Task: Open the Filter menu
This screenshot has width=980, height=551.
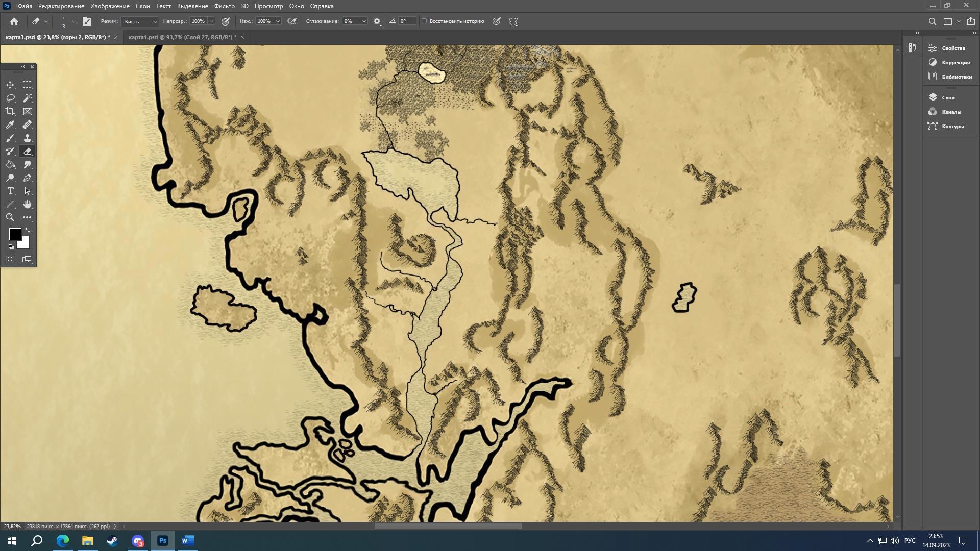Action: click(224, 6)
